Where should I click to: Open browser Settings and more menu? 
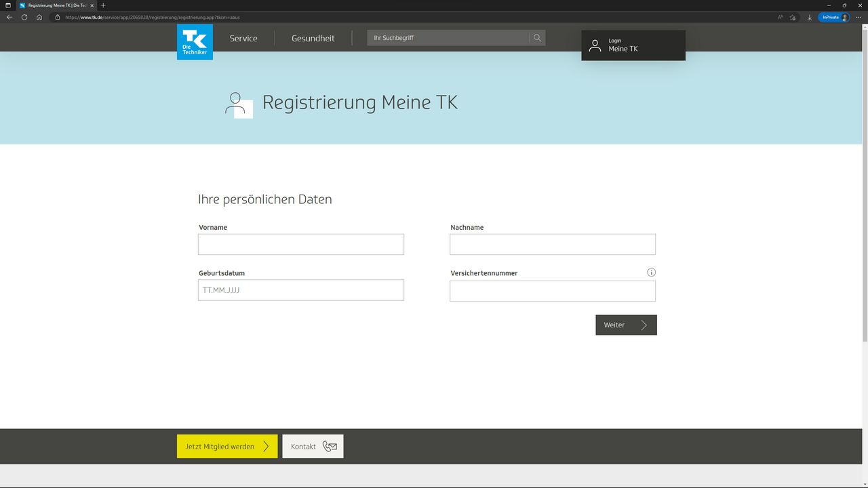tap(859, 17)
